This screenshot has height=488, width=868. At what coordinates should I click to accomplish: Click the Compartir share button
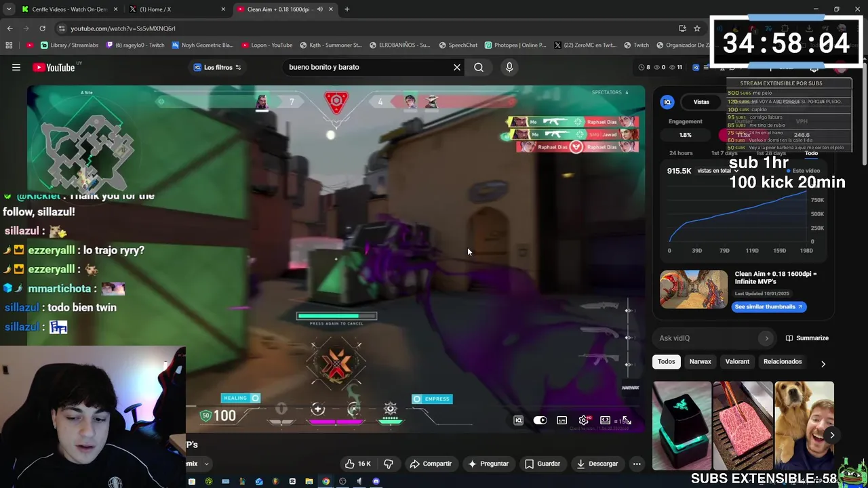(431, 464)
